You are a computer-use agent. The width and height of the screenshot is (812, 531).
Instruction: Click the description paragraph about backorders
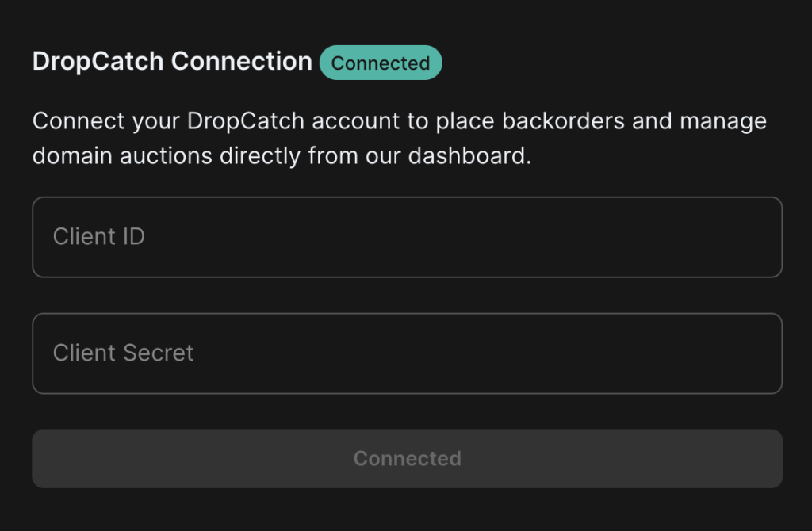(400, 138)
